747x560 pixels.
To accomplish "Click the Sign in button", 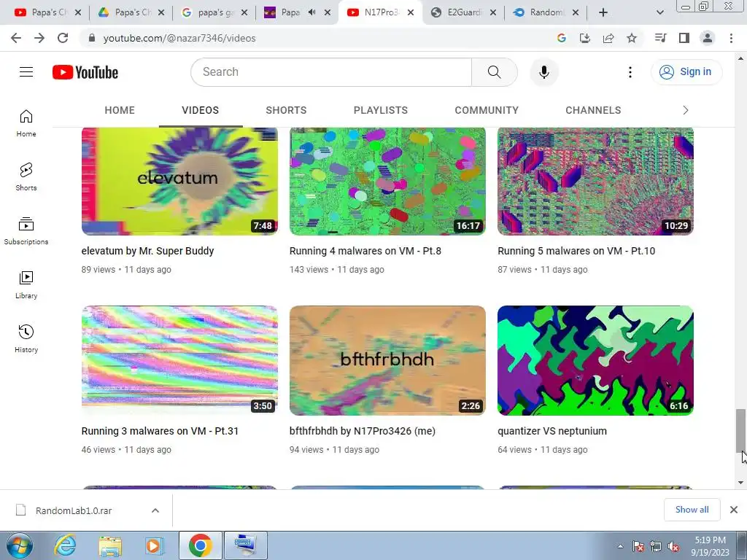I will (686, 72).
